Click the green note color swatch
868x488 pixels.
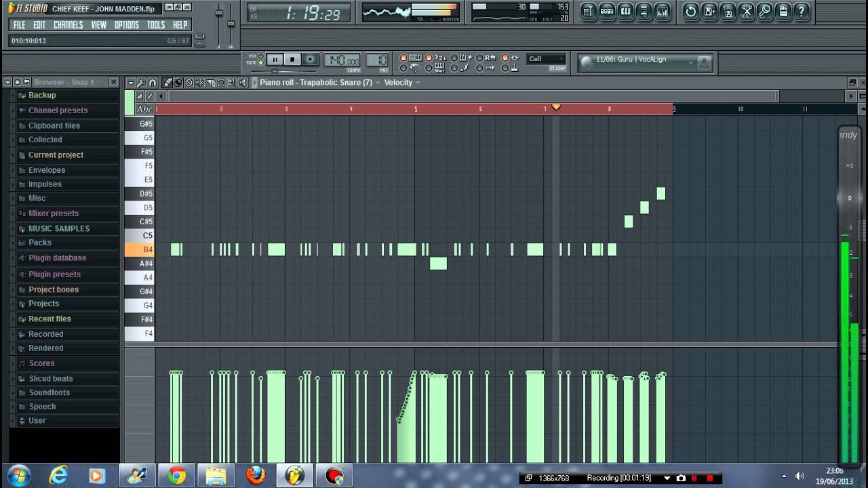coord(129,102)
